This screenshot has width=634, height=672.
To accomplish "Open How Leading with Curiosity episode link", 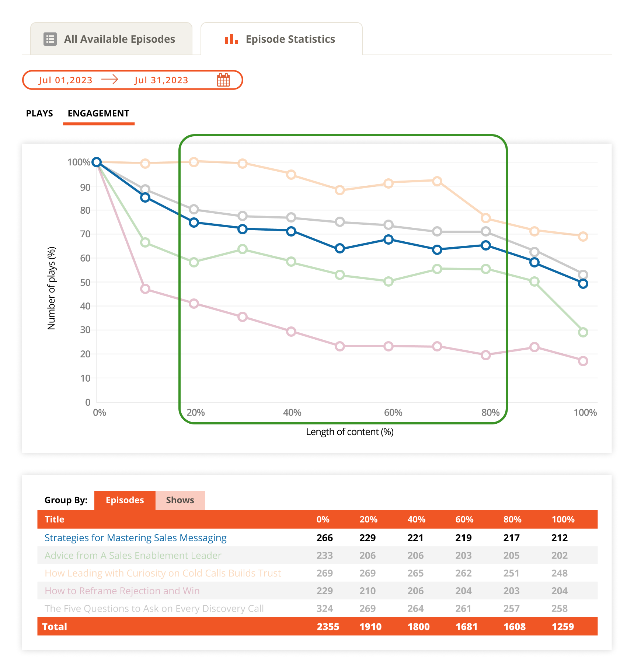I will click(163, 573).
